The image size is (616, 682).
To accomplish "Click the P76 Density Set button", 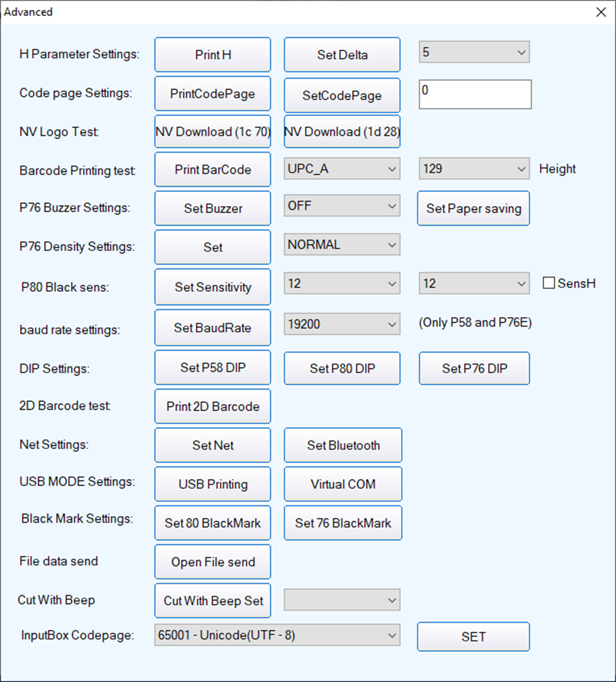I will coord(212,247).
